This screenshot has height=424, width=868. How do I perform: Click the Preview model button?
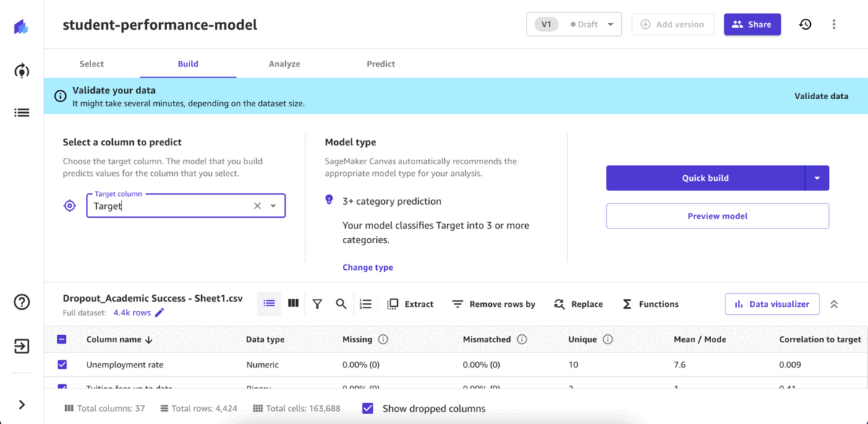pyautogui.click(x=717, y=216)
